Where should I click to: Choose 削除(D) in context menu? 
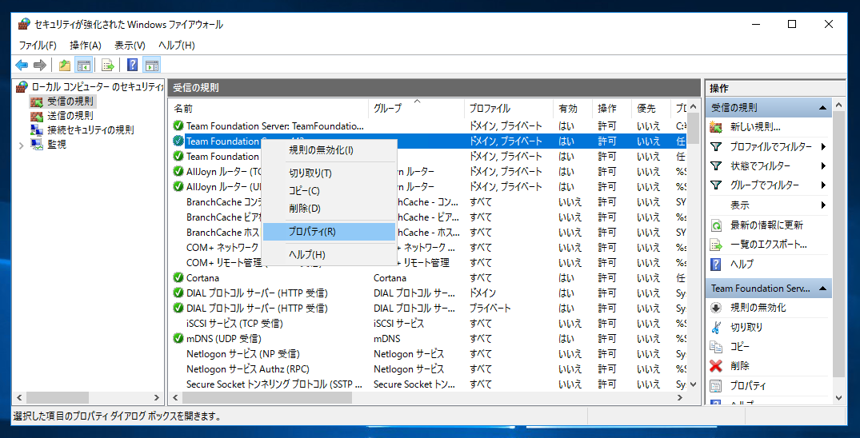(329, 208)
